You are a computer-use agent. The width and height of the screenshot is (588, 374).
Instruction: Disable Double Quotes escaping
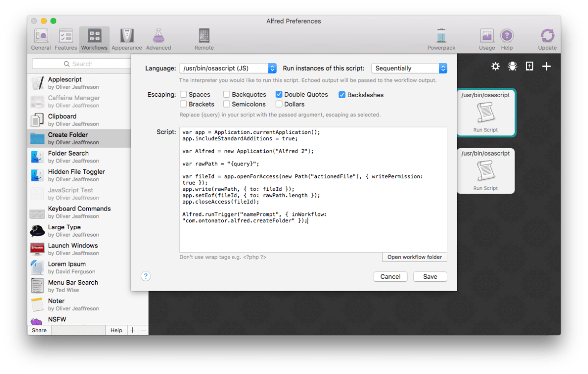279,95
